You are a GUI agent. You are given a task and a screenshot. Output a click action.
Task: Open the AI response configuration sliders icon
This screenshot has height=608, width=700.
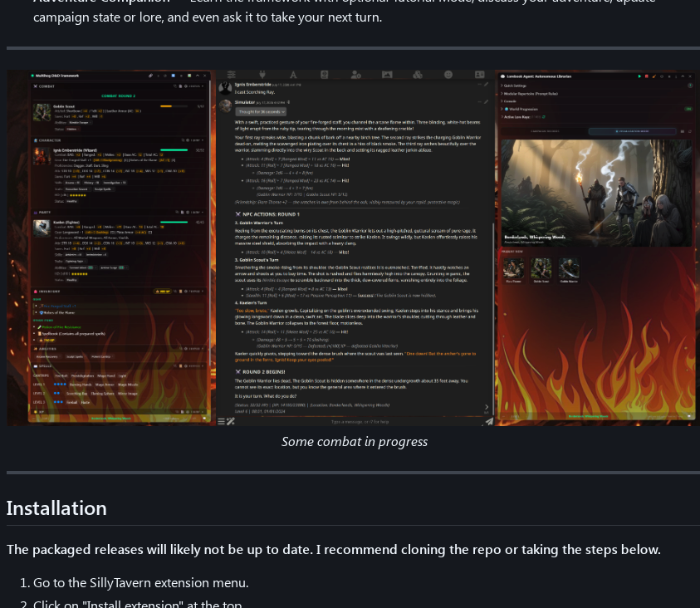click(x=231, y=75)
